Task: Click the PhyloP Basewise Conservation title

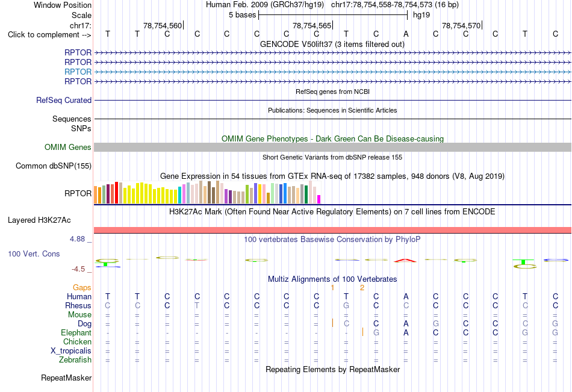Action: coord(332,240)
